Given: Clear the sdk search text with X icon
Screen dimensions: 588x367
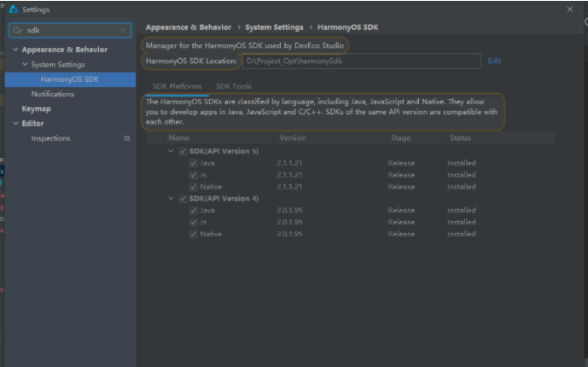Looking at the screenshot, I should pos(123,31).
